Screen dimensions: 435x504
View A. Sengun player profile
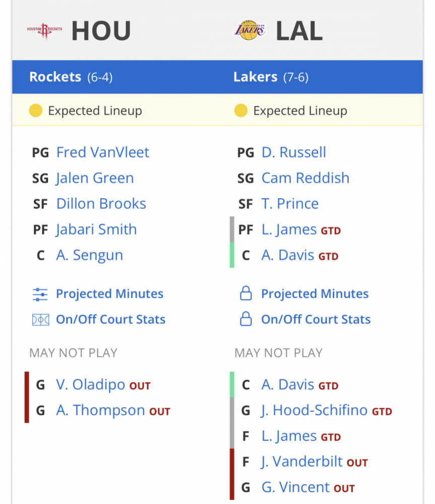pos(89,255)
